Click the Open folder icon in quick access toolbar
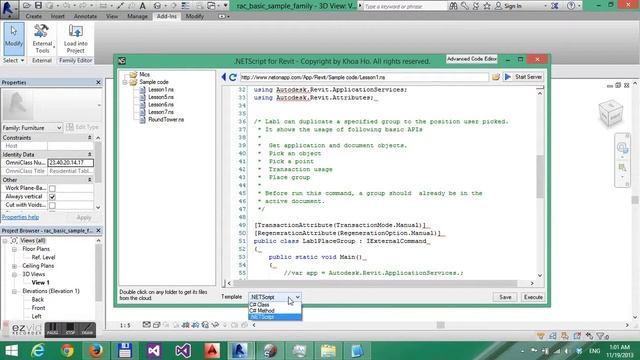The image size is (640, 360). (27, 6)
